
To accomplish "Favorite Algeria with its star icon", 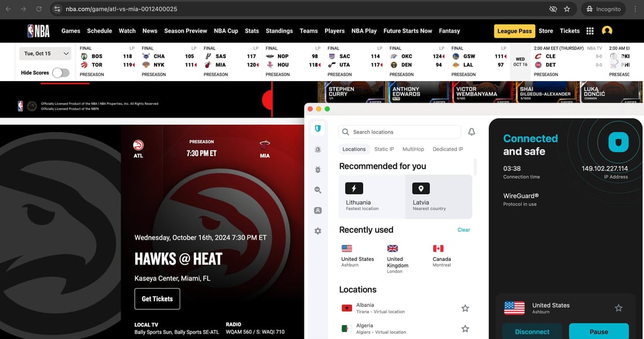I will (x=465, y=329).
